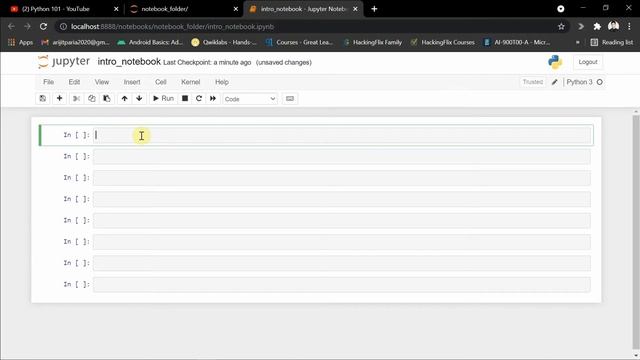The image size is (640, 360).
Task: Click the kernel idle circle indicator
Action: click(600, 82)
